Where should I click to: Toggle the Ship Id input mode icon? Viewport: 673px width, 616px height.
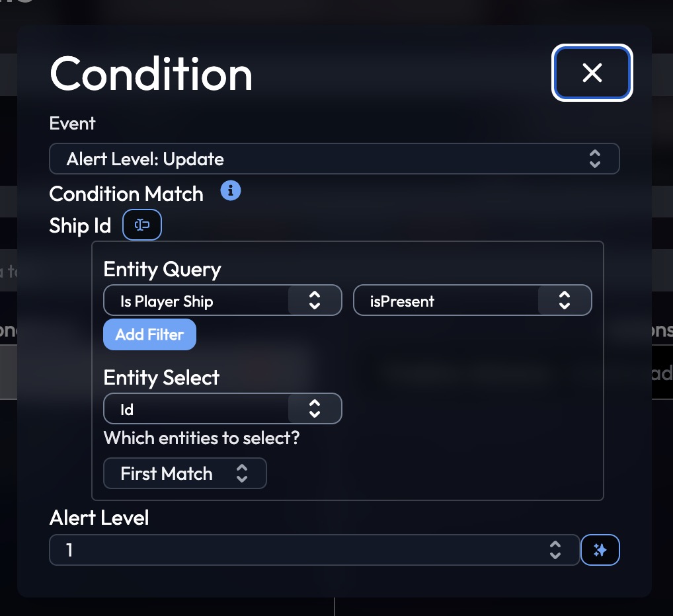coord(142,225)
